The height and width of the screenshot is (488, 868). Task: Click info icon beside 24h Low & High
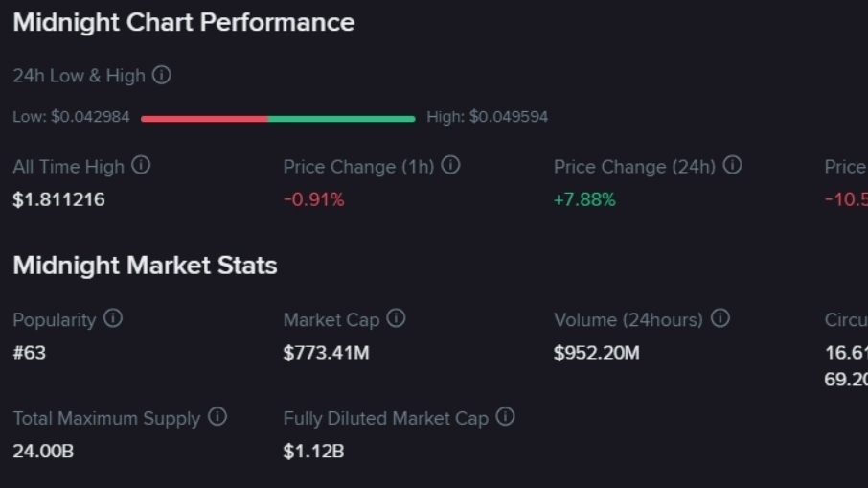(162, 75)
